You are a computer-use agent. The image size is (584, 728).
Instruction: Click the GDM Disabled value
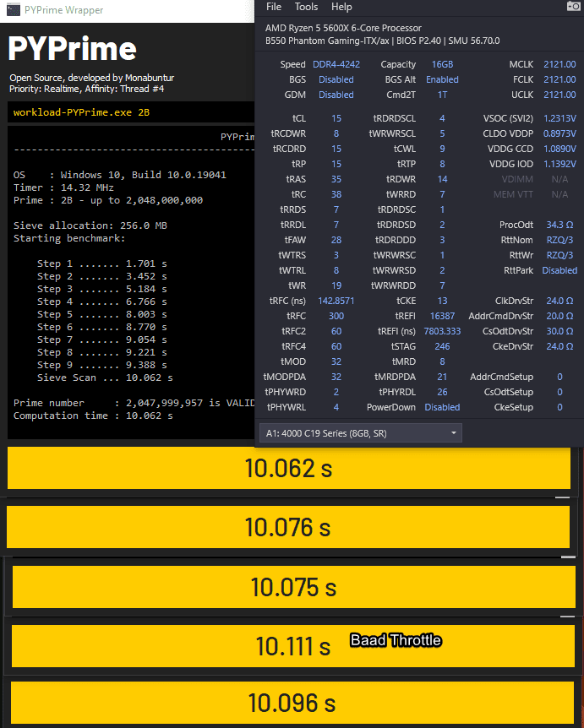coord(336,95)
